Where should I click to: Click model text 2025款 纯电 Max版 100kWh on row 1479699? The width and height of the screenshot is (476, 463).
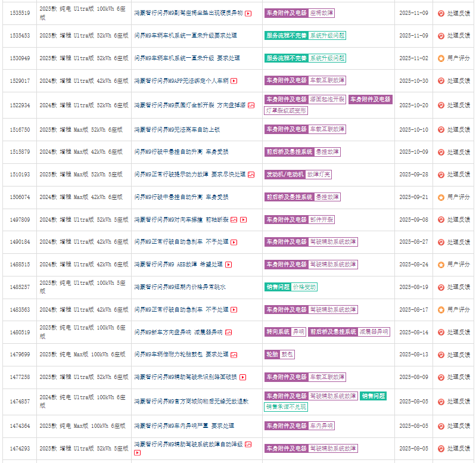point(82,355)
